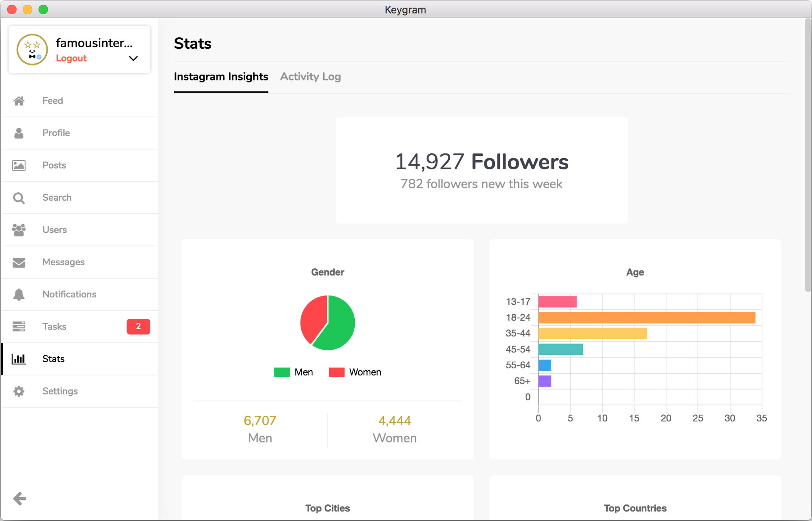Click the Gender chart title
The image size is (812, 521).
327,272
